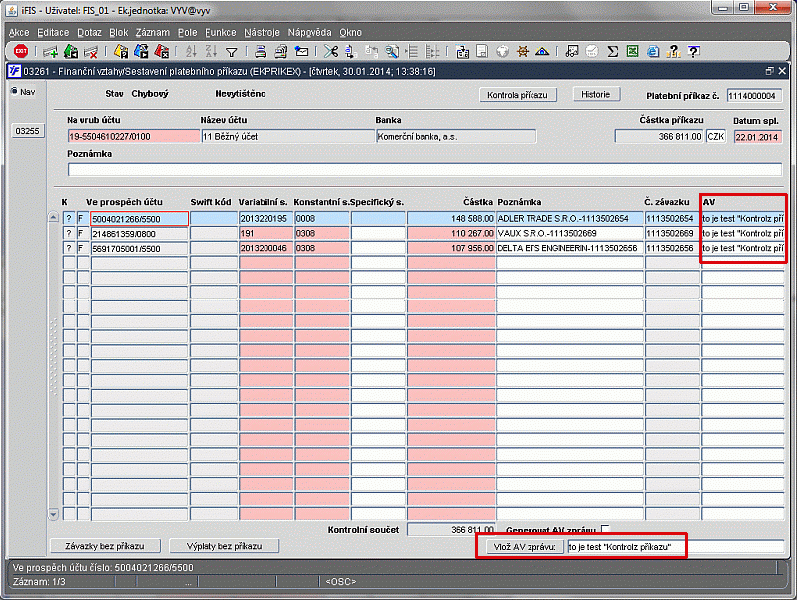This screenshot has height=600, width=797.
Task: Click the amount cell 110 267.00
Action: (451, 233)
